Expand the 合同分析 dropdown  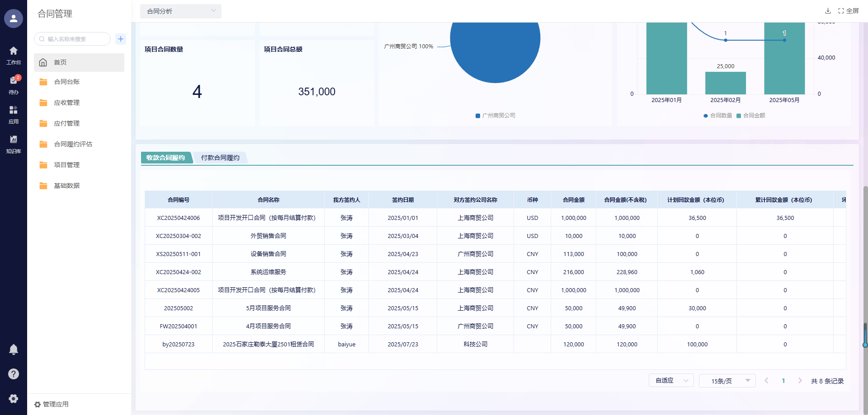pos(180,11)
